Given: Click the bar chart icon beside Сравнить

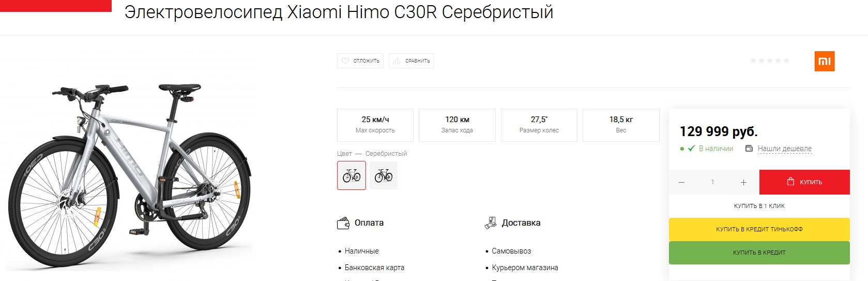Looking at the screenshot, I should click(x=397, y=61).
